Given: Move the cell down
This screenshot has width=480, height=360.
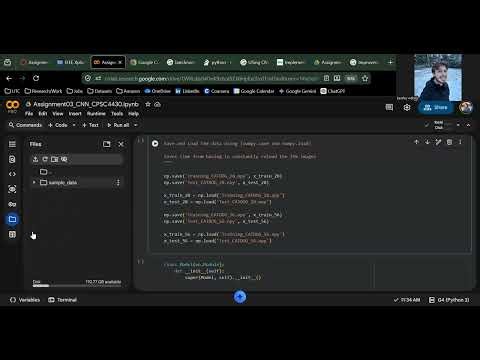Looking at the screenshot, I should [427, 142].
